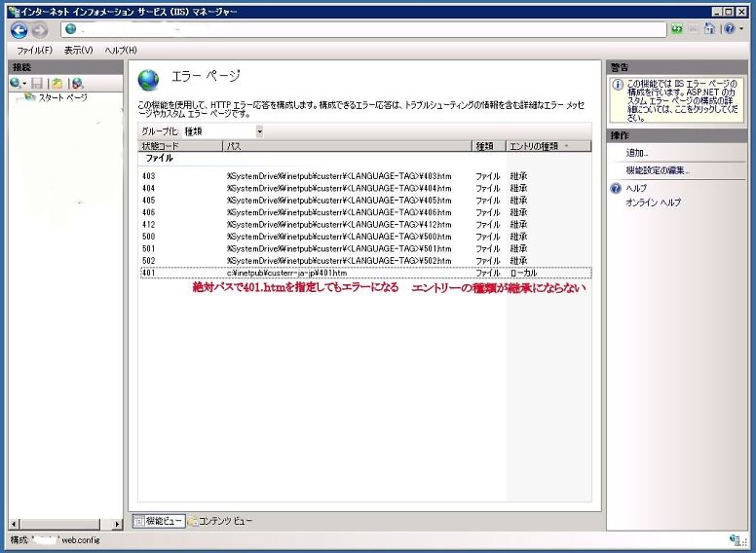Open the 表示(V) menu
This screenshot has height=553, width=756.
[78, 50]
